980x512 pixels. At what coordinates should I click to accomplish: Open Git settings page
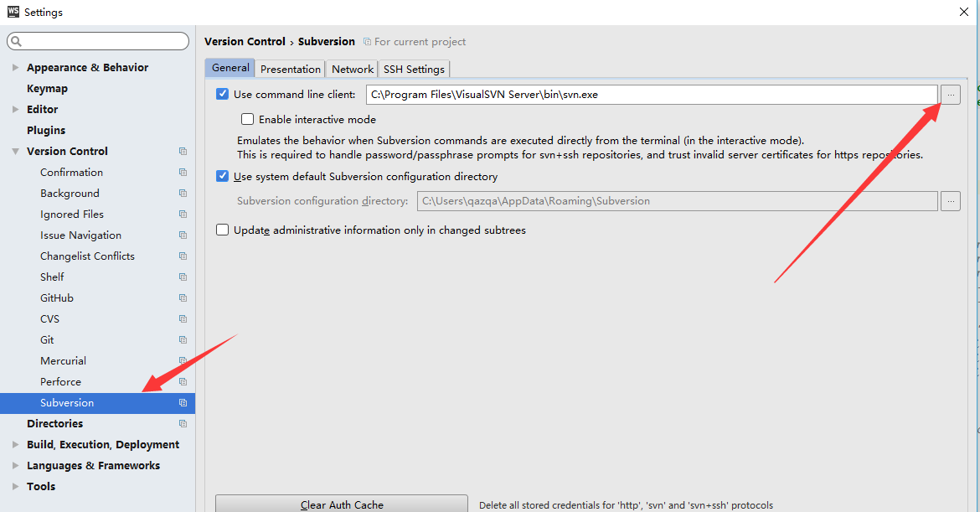pos(47,339)
